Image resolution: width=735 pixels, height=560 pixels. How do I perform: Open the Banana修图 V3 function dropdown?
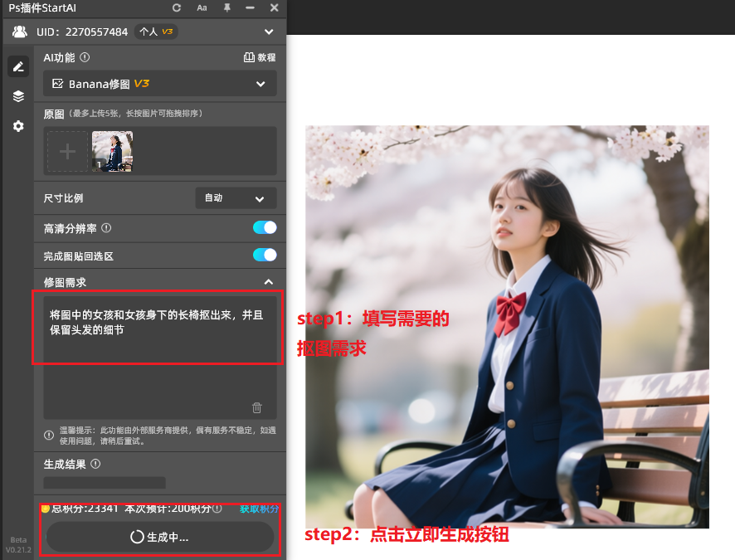click(159, 83)
